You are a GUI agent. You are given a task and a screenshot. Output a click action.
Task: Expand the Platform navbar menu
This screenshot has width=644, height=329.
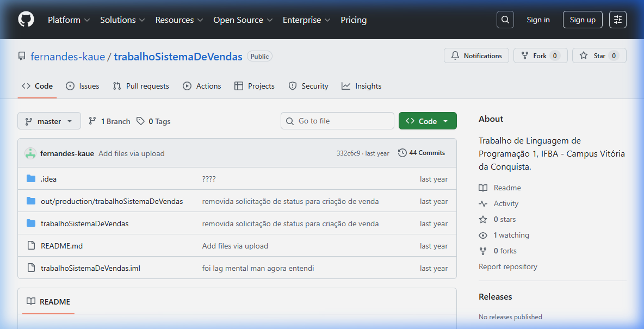pyautogui.click(x=69, y=20)
